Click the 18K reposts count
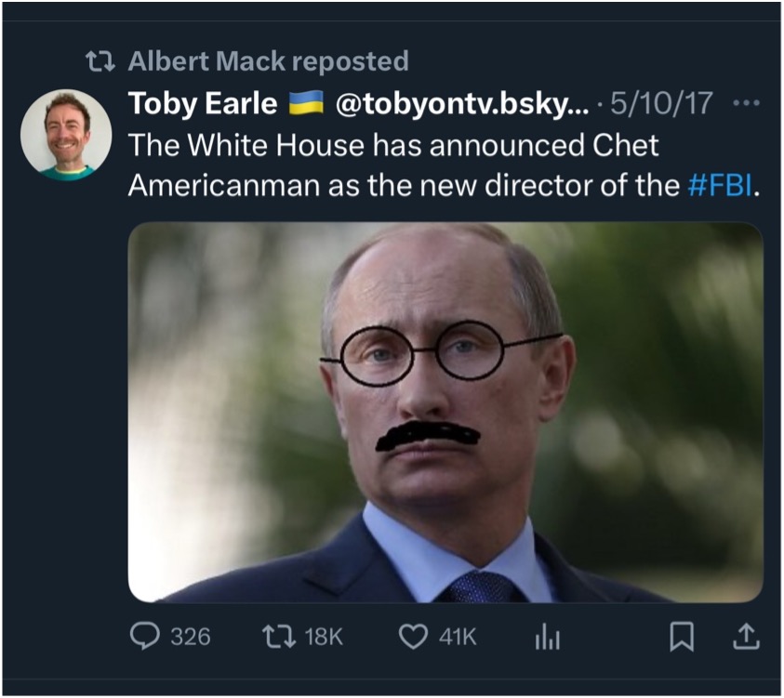Screen dimensions: 784x698 (x=324, y=637)
